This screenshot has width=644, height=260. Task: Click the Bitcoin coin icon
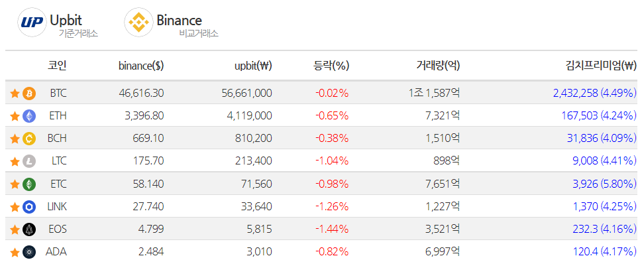coord(29,94)
